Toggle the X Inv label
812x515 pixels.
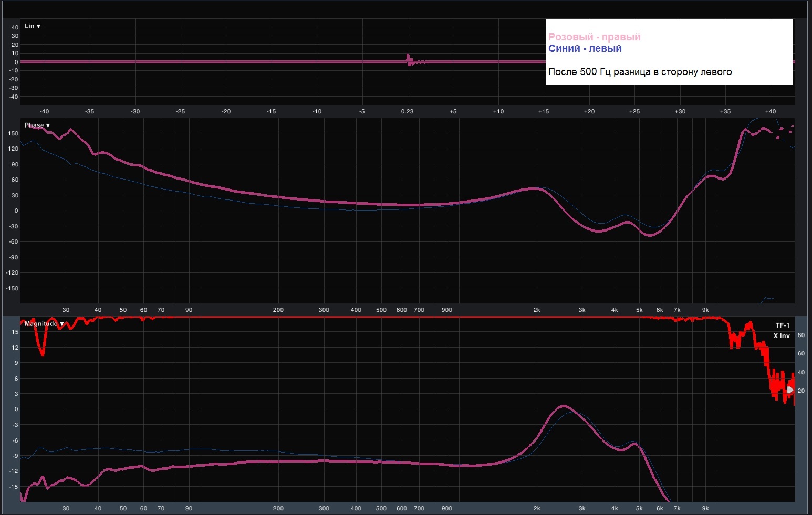(782, 336)
